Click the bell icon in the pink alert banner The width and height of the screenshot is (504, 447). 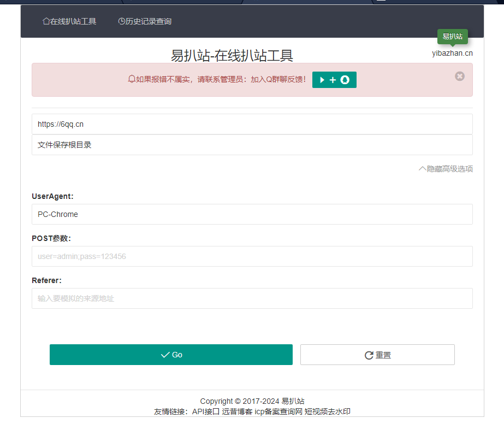pos(131,79)
